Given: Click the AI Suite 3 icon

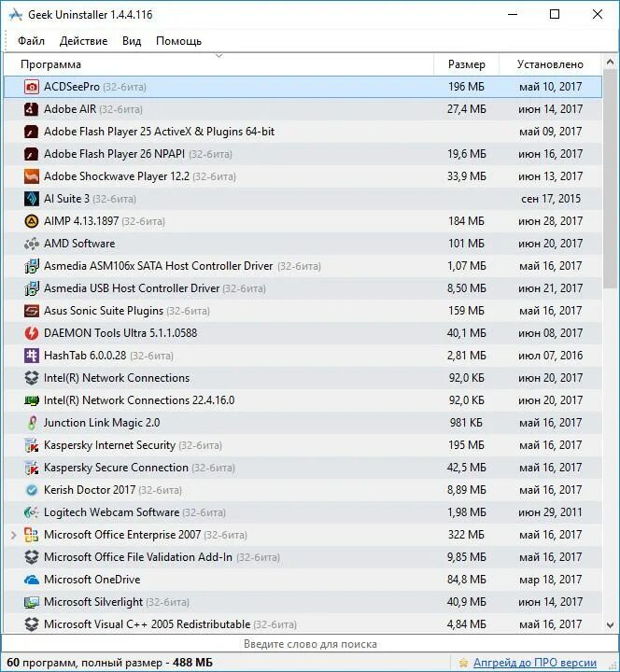Looking at the screenshot, I should pos(32,199).
